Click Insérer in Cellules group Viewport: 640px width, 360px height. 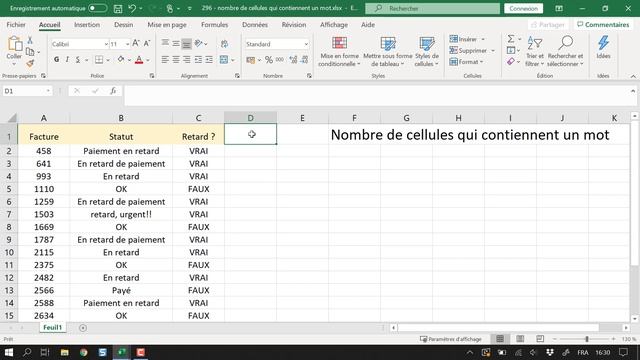tap(467, 39)
